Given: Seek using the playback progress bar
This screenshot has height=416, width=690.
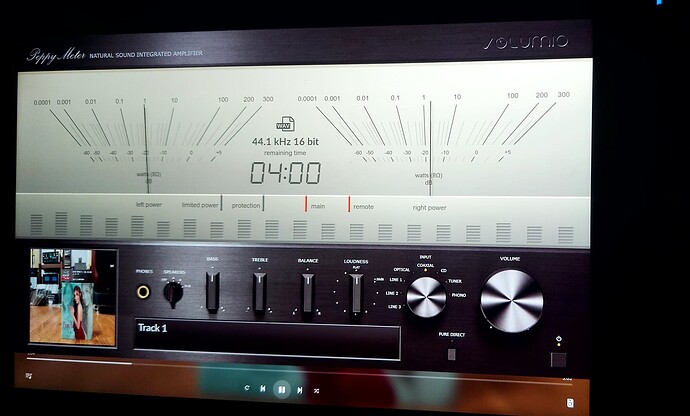Looking at the screenshot, I should tap(299, 371).
